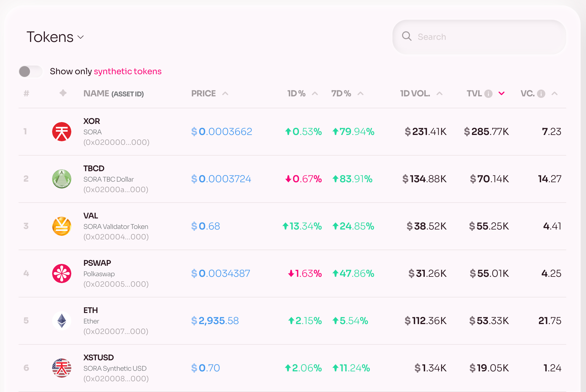The image size is (586, 392).
Task: Click ETH velocity value 21.75
Action: [x=550, y=321]
